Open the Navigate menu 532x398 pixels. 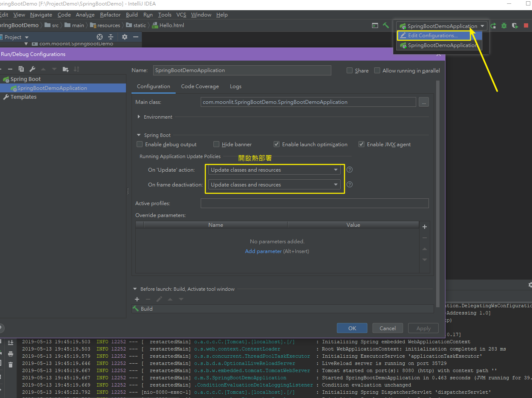pyautogui.click(x=41, y=15)
